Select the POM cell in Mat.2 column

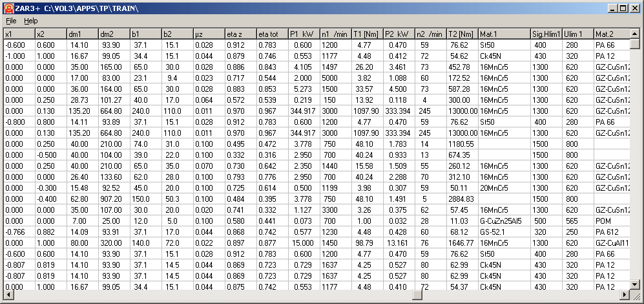pos(610,220)
